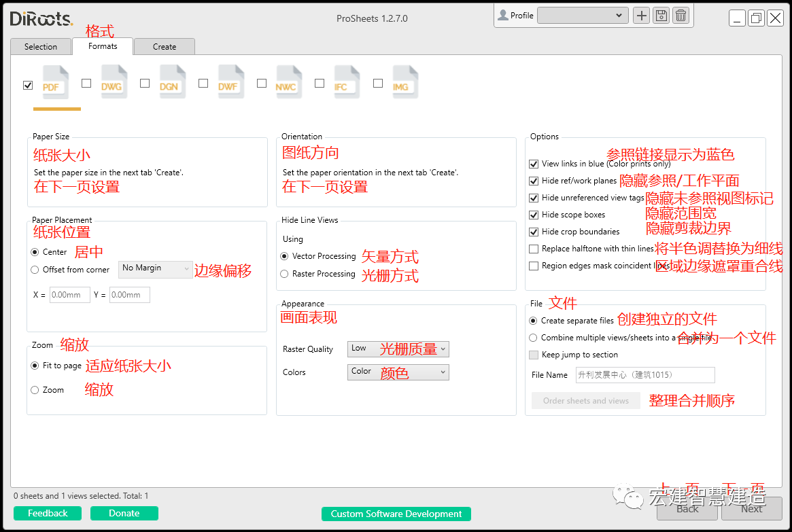792x532 pixels.
Task: Click Order sheets and views button
Action: 586,401
